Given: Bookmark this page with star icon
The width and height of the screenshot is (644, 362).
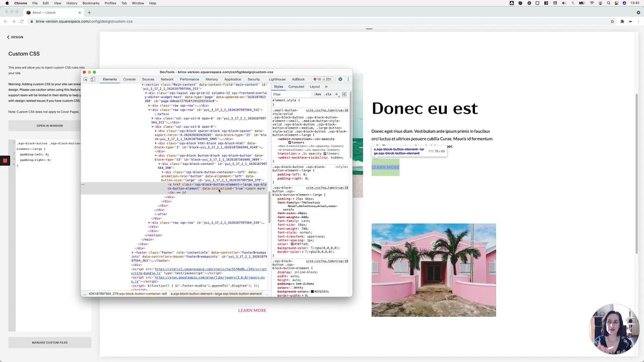Looking at the screenshot, I should click(612, 21).
